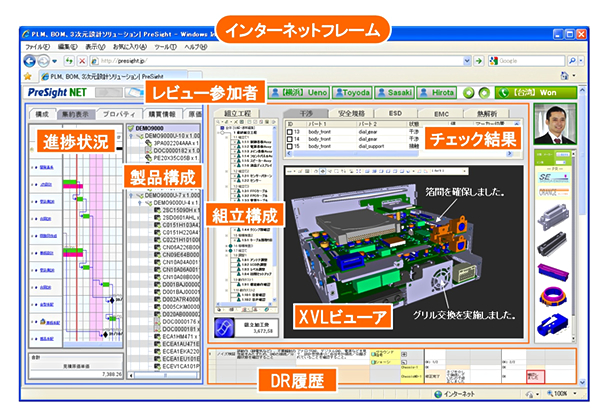
Task: Switch to the プロパティ tab
Action: [119, 114]
